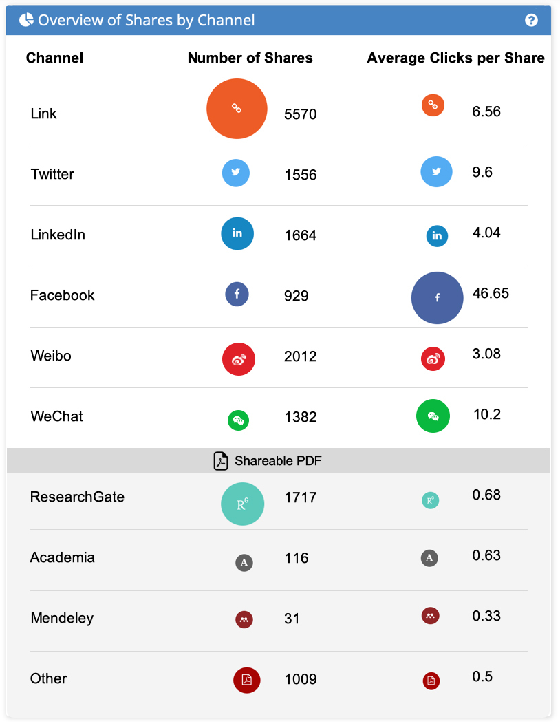The image size is (560, 728).
Task: Click the Channel column header
Action: 54,58
